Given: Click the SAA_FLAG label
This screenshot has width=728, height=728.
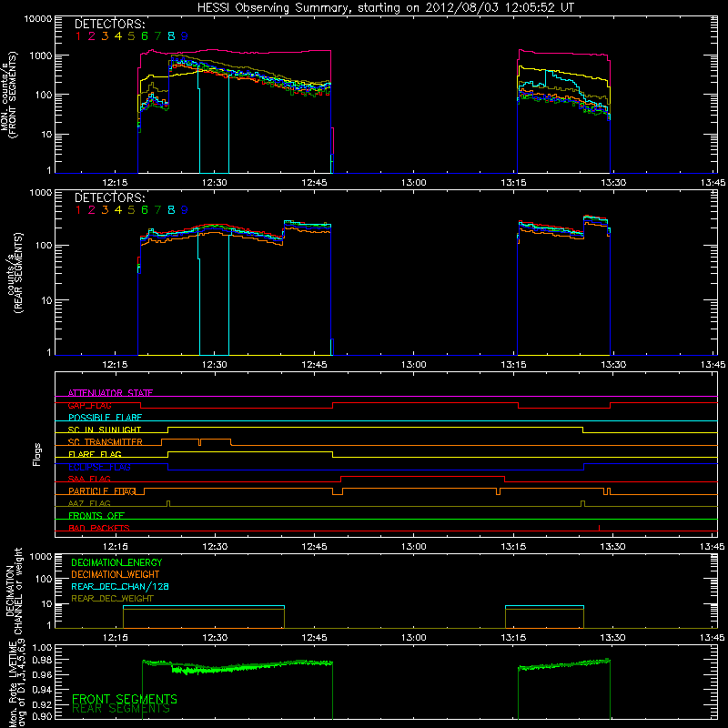Looking at the screenshot, I should coord(89,479).
